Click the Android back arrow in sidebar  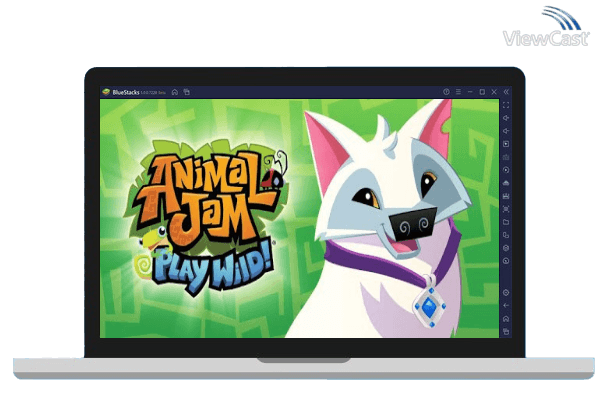pos(506,306)
